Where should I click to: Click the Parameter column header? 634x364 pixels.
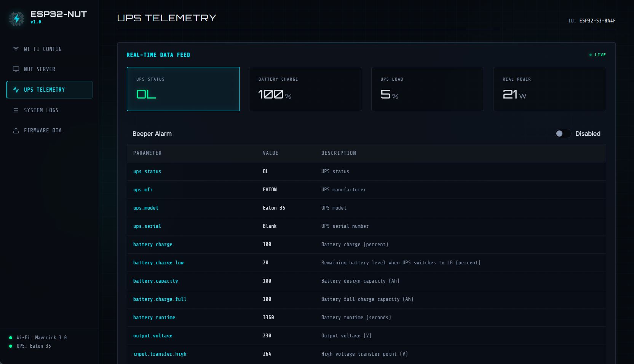click(147, 153)
